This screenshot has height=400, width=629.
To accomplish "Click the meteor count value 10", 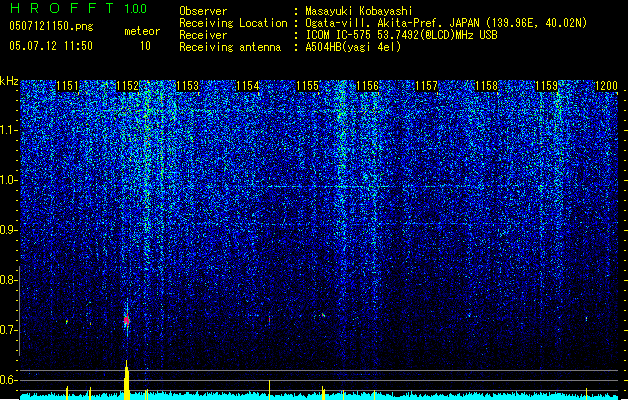I will click(x=145, y=46).
